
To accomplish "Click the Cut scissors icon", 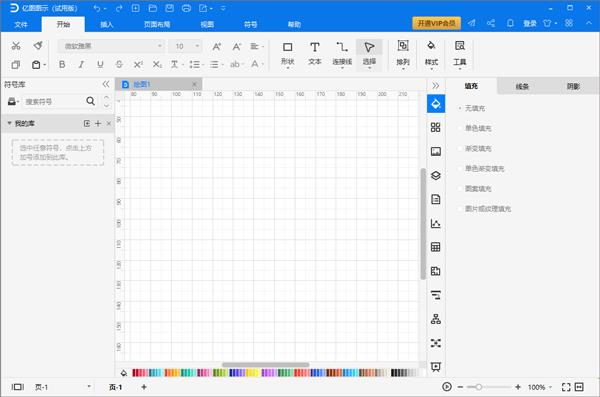I will click(x=16, y=46).
